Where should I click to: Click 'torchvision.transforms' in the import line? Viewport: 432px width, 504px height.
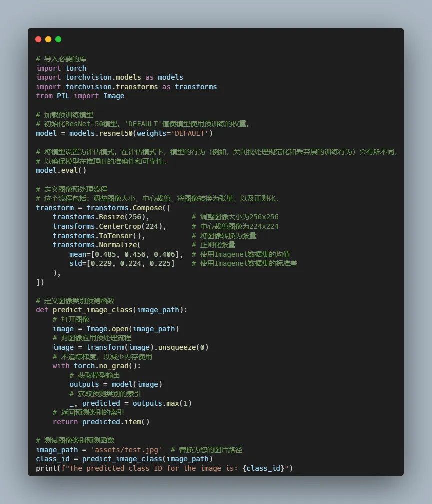click(112, 87)
